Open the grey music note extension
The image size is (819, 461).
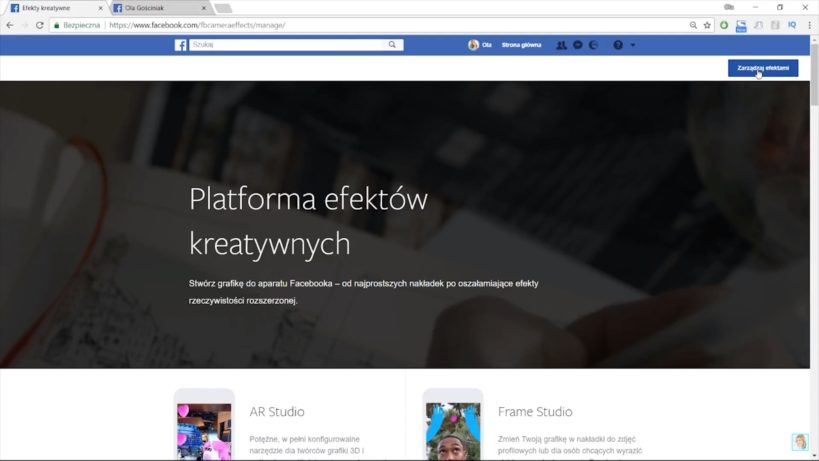tap(758, 25)
